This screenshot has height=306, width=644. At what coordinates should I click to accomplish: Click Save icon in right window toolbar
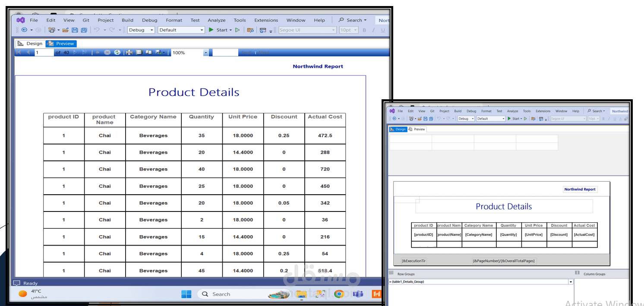click(x=425, y=119)
